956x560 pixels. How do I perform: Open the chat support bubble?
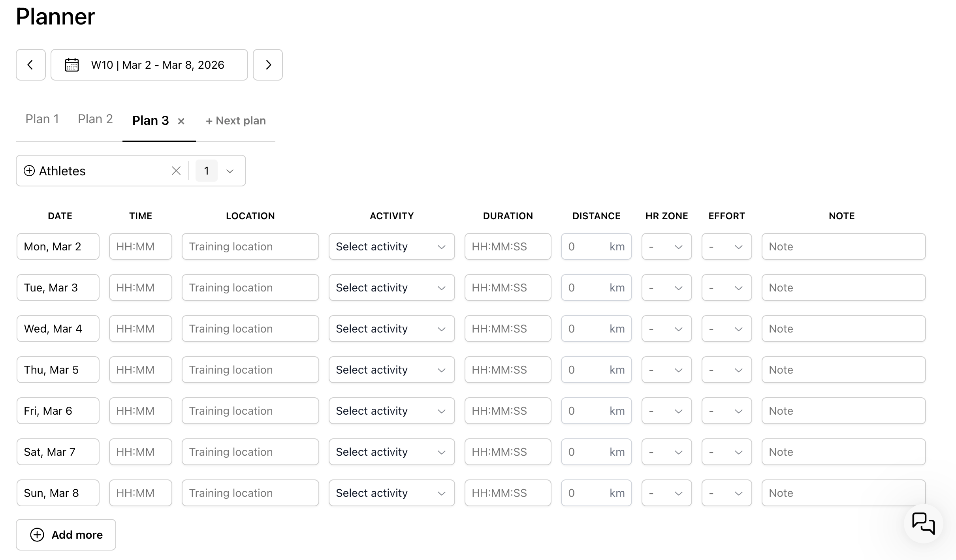click(x=923, y=524)
